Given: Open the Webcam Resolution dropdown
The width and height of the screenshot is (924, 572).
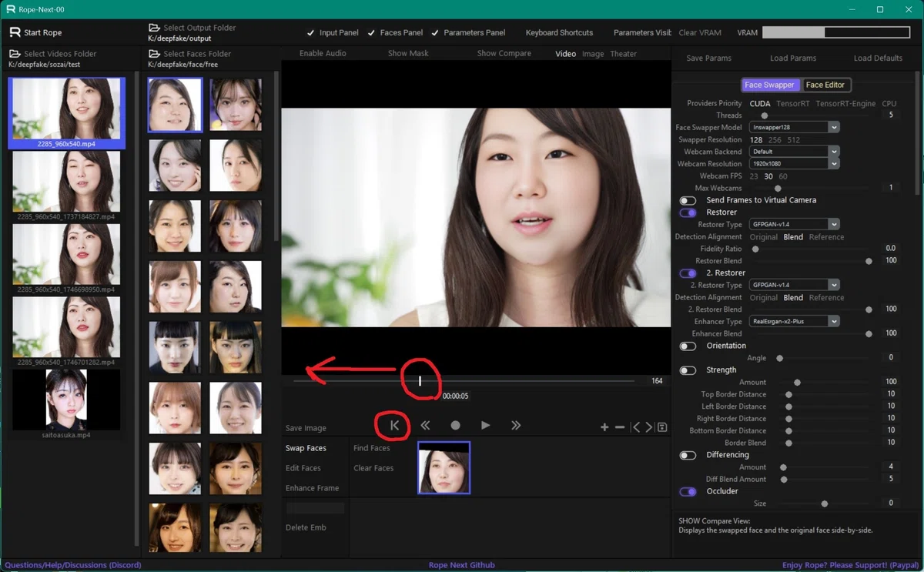Looking at the screenshot, I should click(794, 164).
